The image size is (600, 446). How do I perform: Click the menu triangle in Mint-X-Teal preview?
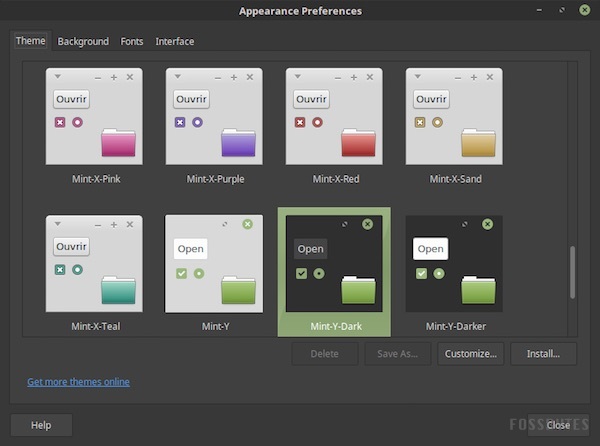[57, 224]
